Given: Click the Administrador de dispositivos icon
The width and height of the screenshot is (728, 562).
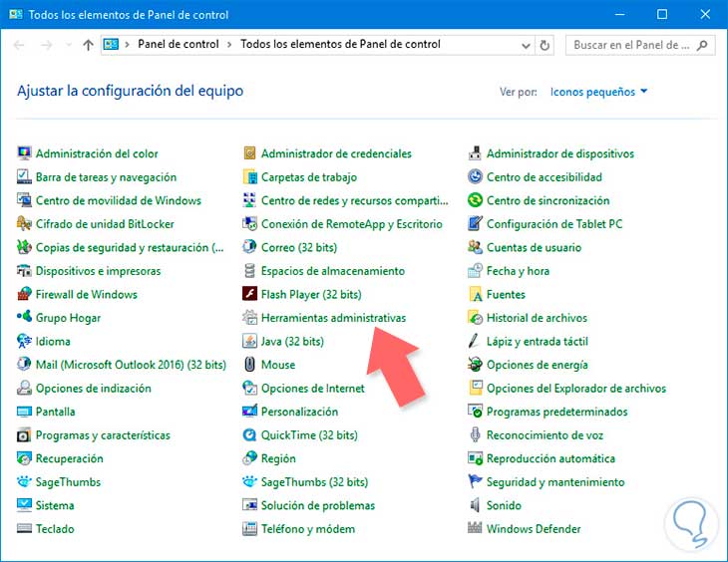Looking at the screenshot, I should [x=475, y=153].
